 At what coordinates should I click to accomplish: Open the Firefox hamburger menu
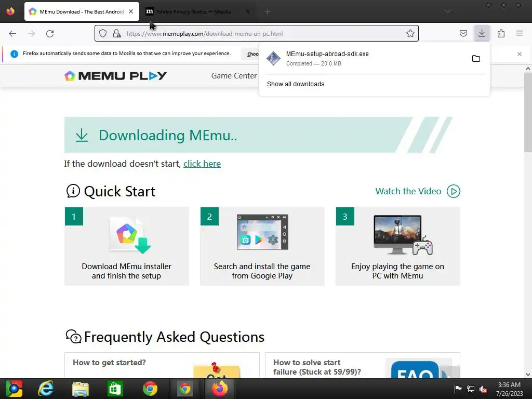tap(520, 33)
